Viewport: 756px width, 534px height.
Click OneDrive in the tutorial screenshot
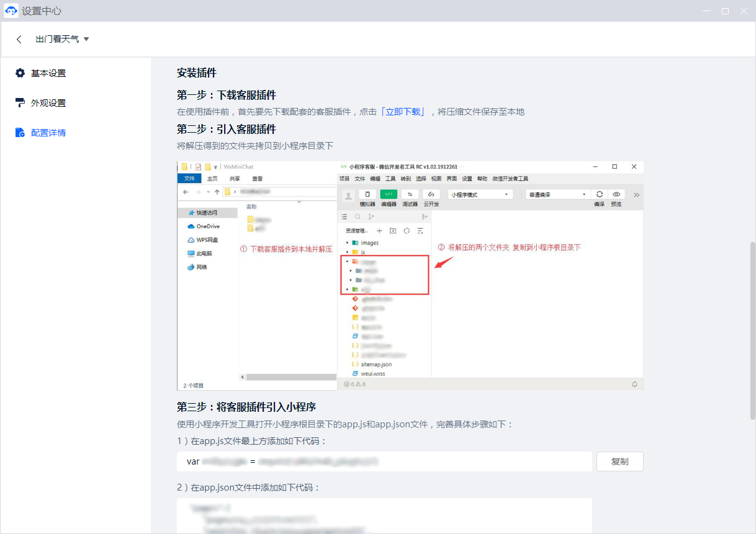click(208, 226)
